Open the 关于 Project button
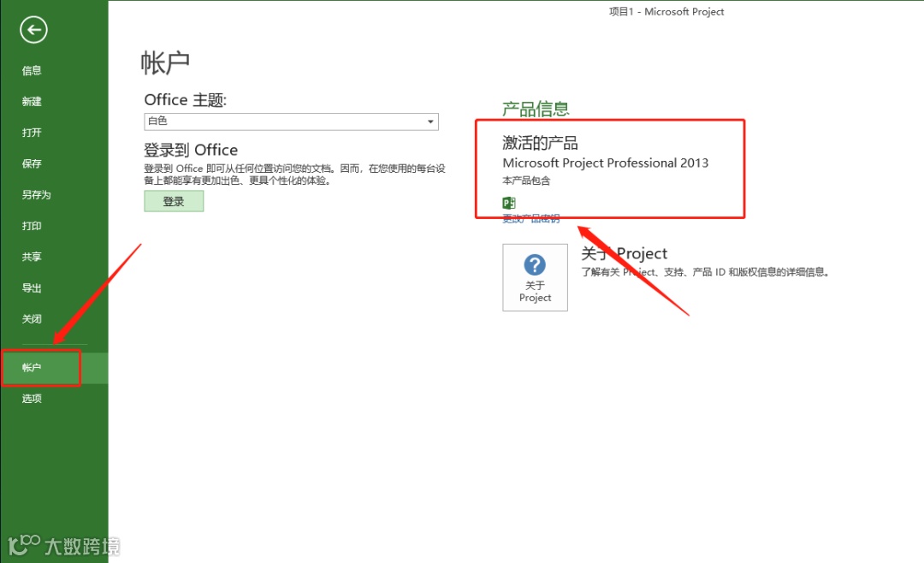Screen dimensions: 924x563 click(x=535, y=278)
